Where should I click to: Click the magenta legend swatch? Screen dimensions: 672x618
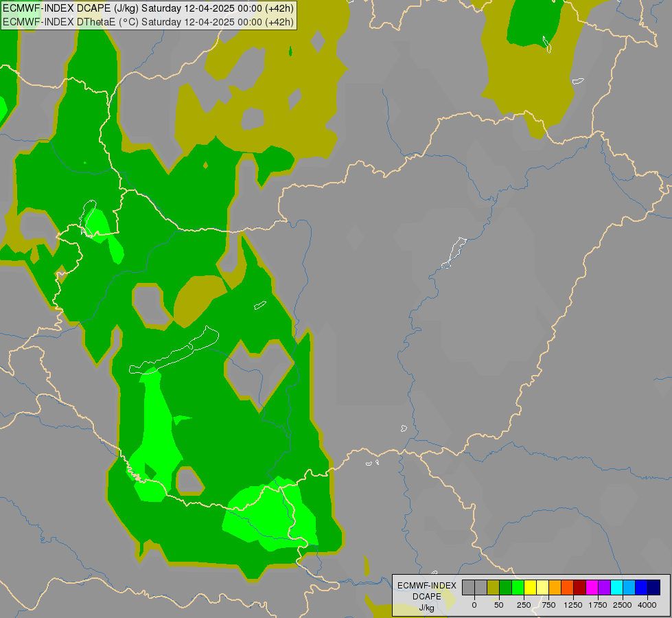pos(592,588)
